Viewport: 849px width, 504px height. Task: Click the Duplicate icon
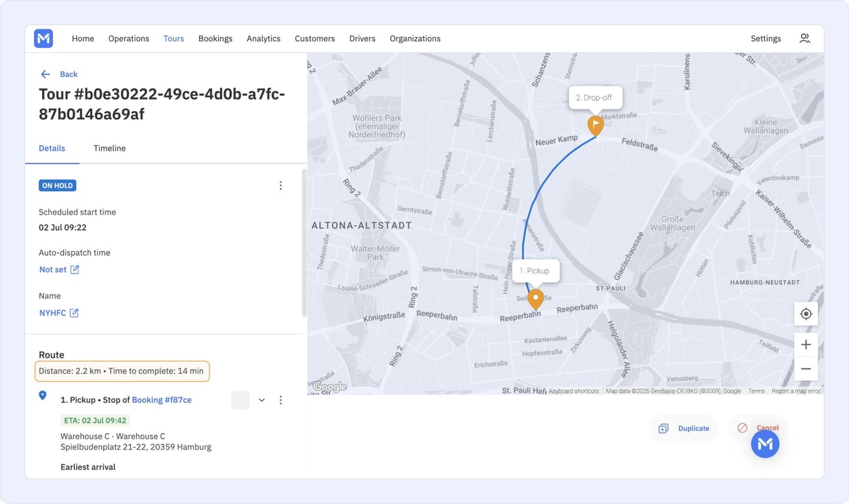(663, 429)
